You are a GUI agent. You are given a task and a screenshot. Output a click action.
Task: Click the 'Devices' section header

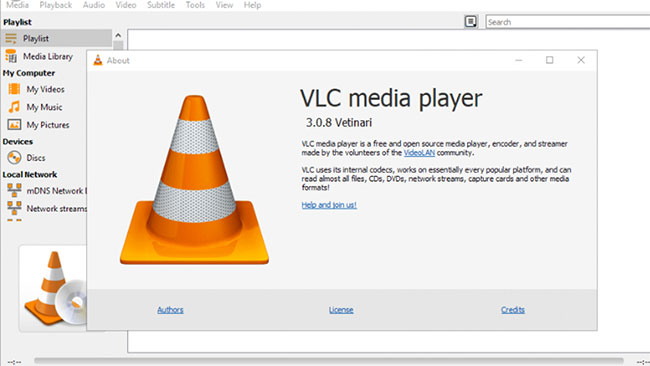[x=17, y=141]
